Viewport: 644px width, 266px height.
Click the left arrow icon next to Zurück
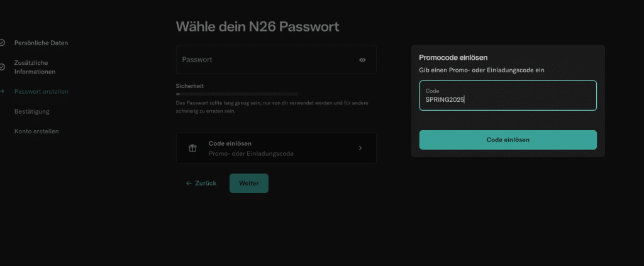coord(189,184)
